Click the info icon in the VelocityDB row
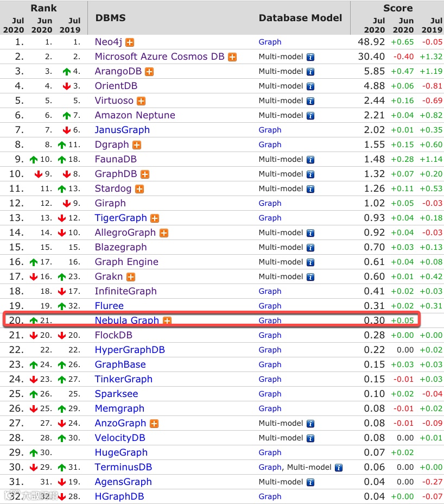Screen dimensions: 444x504 310,438
